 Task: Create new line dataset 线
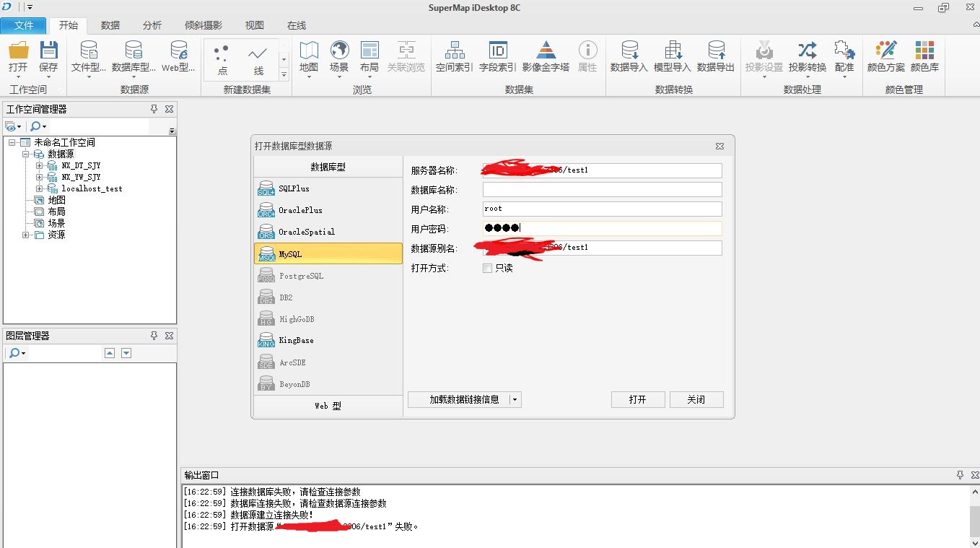click(x=258, y=58)
